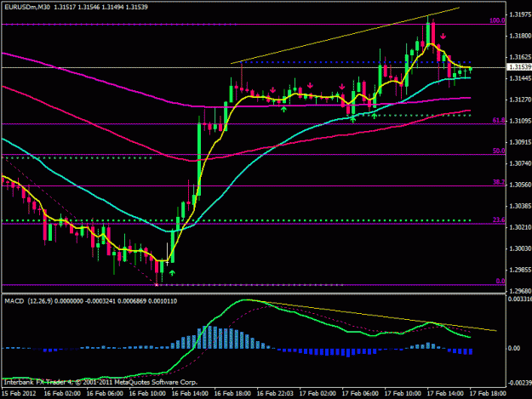Click the MACD 0.00 axis value
Screen dimensions: 532x399
[x=514, y=349]
